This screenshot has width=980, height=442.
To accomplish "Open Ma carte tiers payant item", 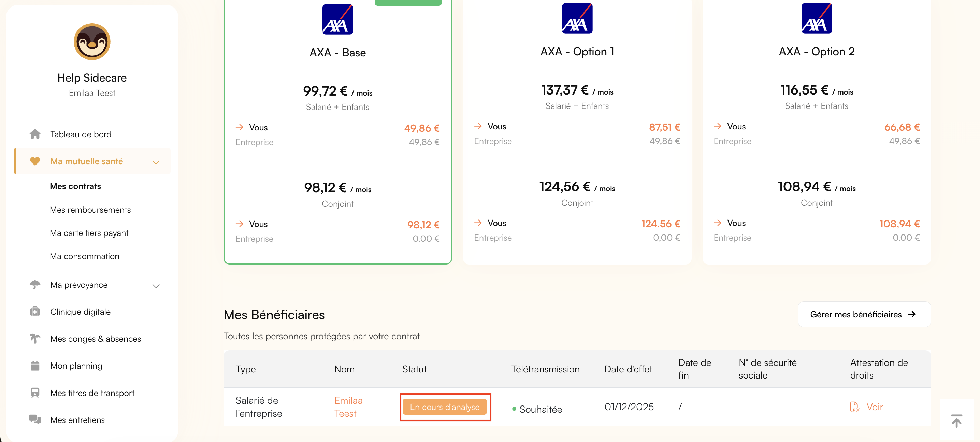I will [89, 233].
